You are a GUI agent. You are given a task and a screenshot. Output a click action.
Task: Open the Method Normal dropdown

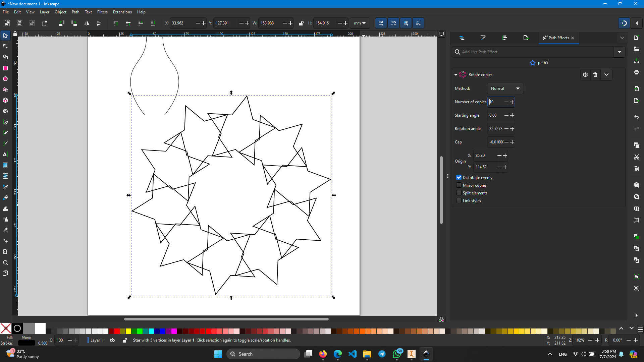[x=505, y=88]
